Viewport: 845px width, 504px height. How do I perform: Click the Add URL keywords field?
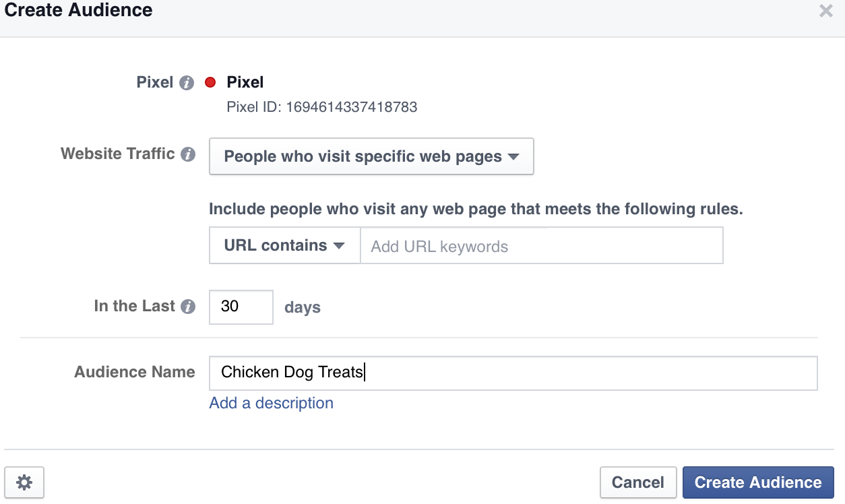tap(542, 245)
